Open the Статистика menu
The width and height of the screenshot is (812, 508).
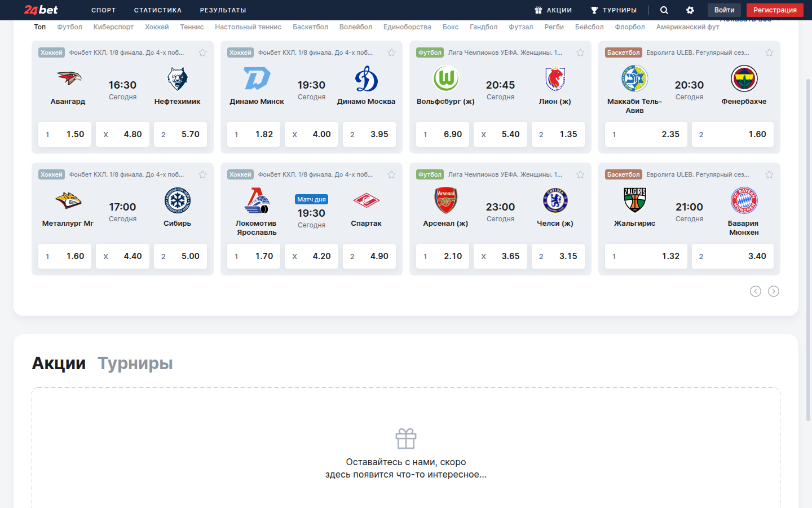tap(158, 10)
